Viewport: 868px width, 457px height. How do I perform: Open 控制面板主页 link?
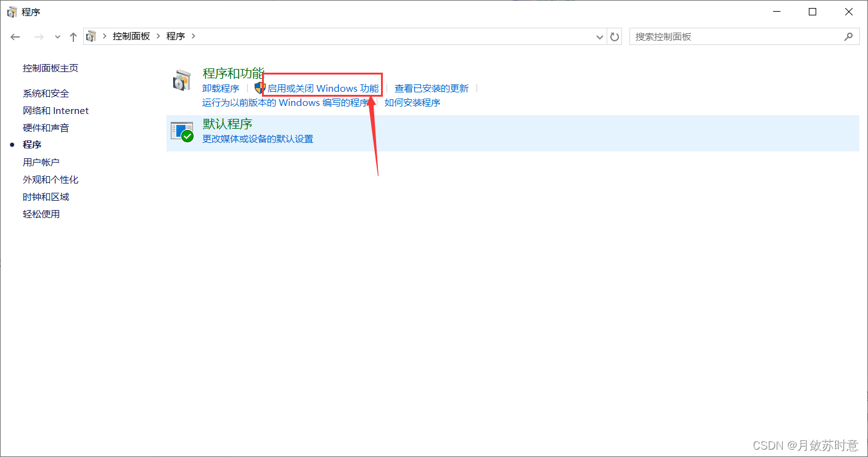pos(51,68)
